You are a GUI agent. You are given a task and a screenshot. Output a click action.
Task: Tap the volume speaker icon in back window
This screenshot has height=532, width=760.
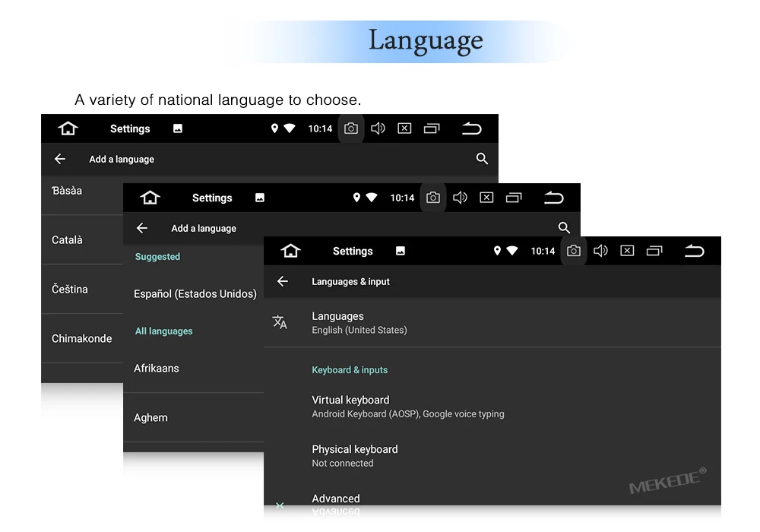378,128
